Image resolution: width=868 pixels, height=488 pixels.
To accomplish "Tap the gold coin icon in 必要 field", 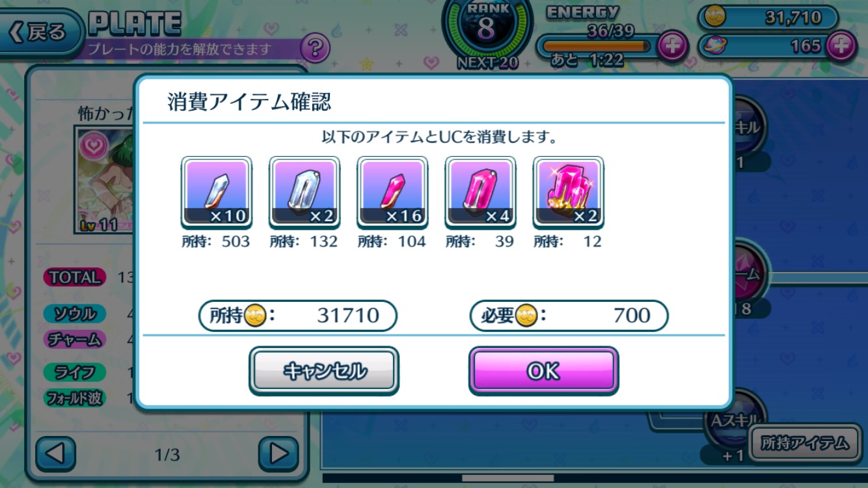I will click(526, 316).
